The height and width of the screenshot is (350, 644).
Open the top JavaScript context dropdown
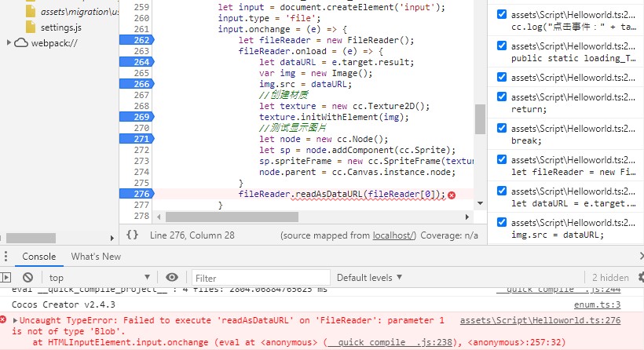tap(100, 278)
